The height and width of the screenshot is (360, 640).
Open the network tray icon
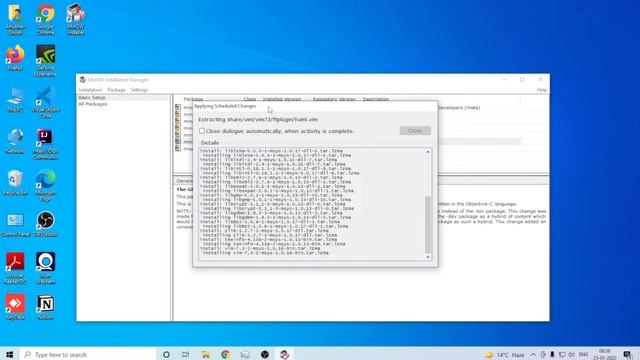click(562, 355)
